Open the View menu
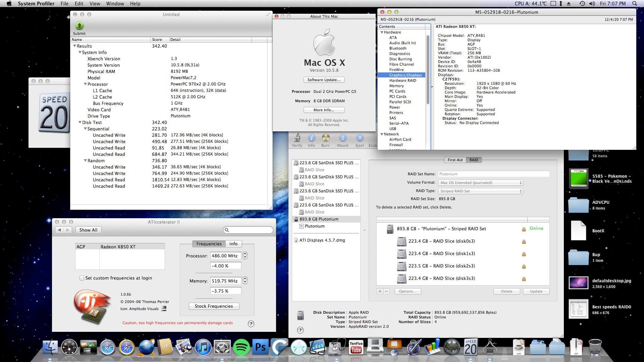 [x=95, y=4]
